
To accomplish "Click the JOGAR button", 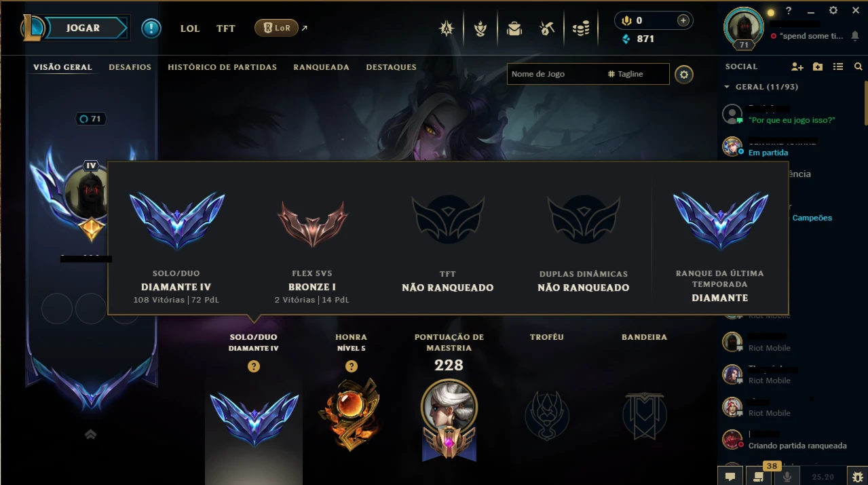I will (83, 28).
